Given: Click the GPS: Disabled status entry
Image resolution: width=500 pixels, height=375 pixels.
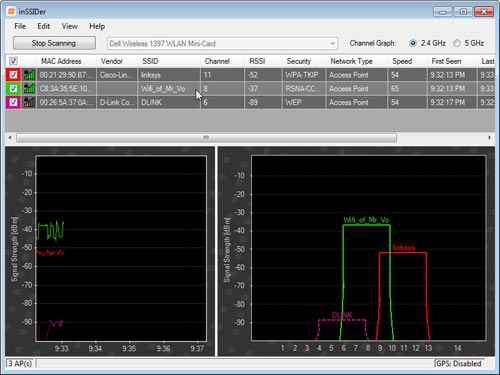Looking at the screenshot, I should coord(459,363).
